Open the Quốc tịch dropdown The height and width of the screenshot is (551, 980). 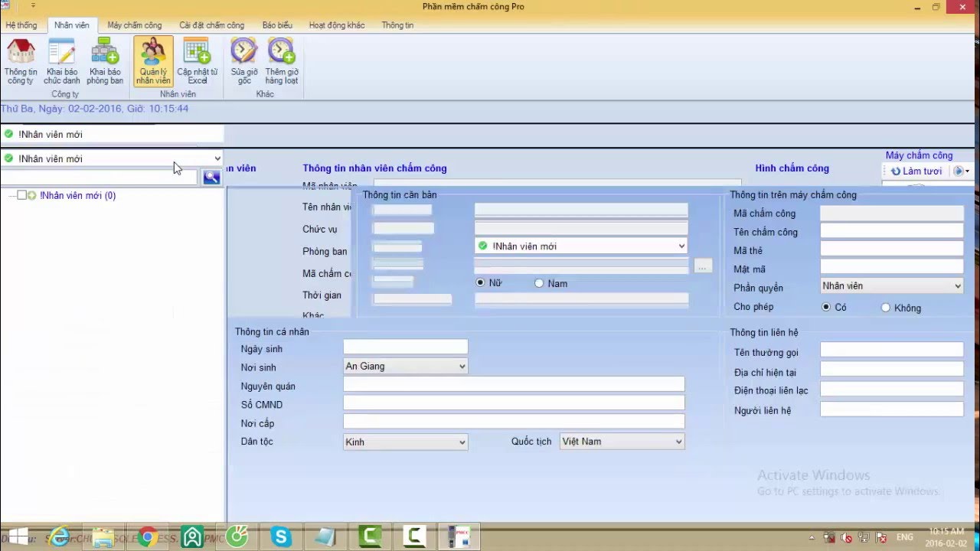coord(621,442)
